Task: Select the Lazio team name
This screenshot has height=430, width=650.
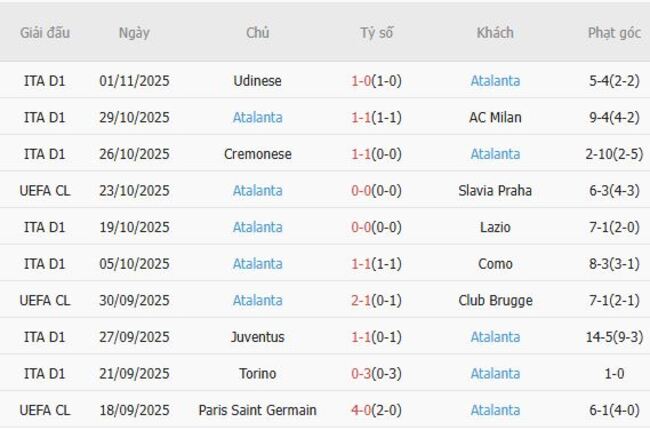Action: [x=495, y=227]
